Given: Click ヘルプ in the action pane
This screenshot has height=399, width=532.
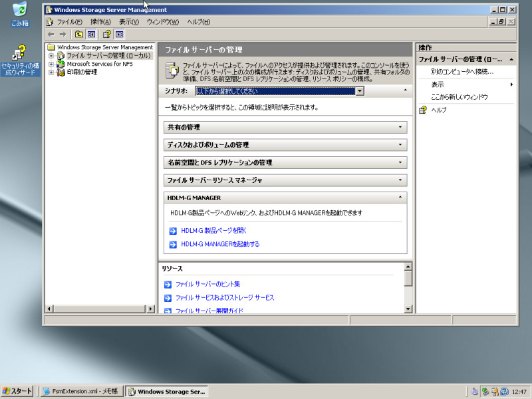Looking at the screenshot, I should [439, 110].
